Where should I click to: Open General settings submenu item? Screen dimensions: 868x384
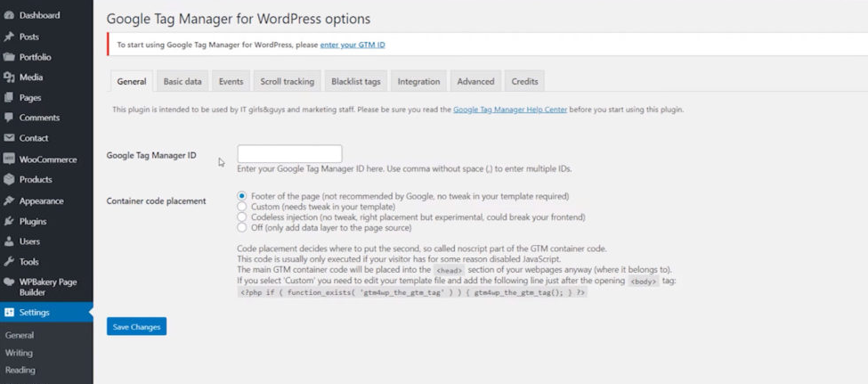click(20, 335)
